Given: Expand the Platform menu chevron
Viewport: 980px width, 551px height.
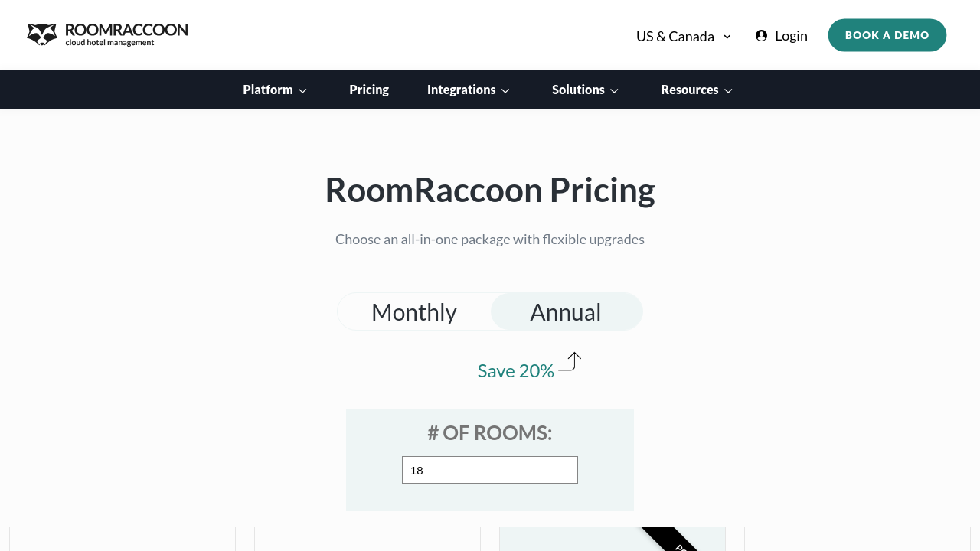Looking at the screenshot, I should 303,91.
